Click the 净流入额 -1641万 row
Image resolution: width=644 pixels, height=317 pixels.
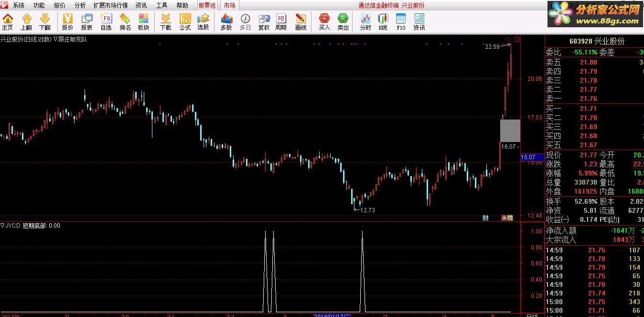[594, 230]
